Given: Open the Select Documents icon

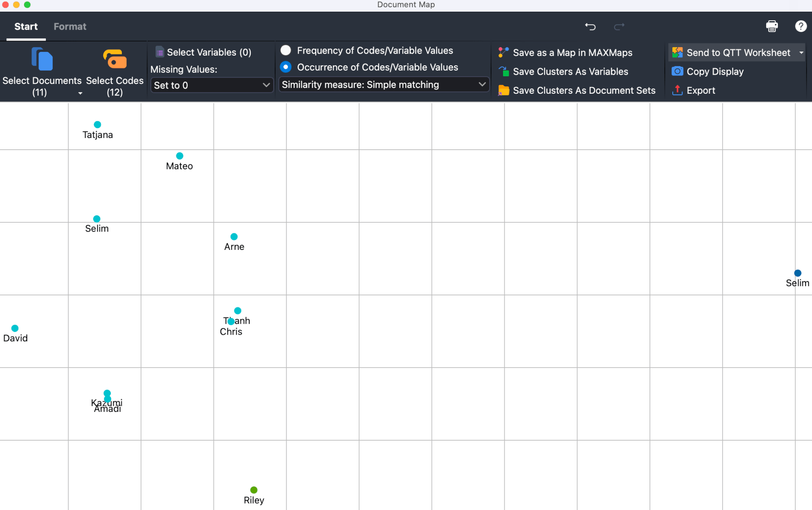Looking at the screenshot, I should click(42, 59).
